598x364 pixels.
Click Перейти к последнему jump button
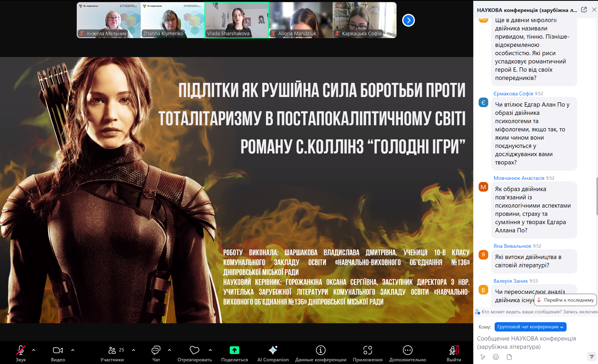[565, 300]
